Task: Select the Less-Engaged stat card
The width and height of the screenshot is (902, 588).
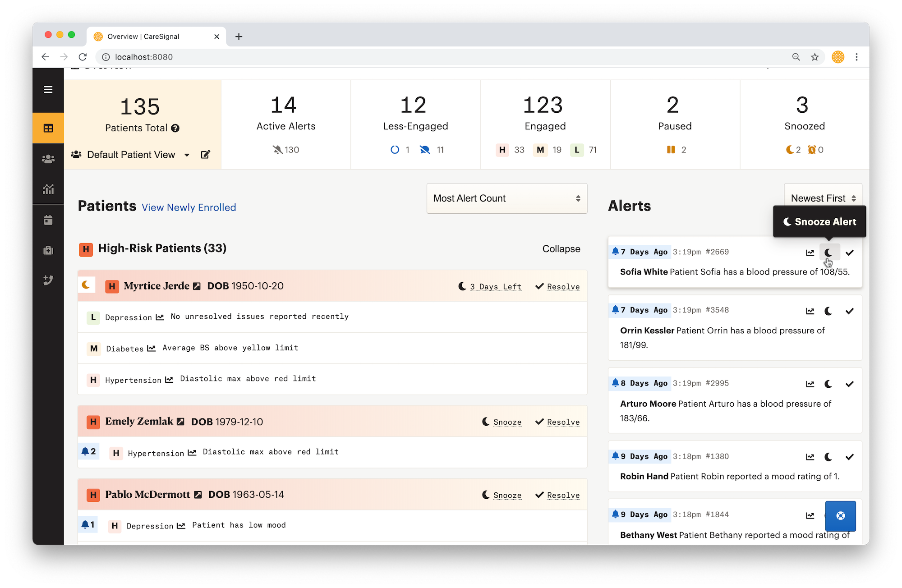Action: click(415, 125)
